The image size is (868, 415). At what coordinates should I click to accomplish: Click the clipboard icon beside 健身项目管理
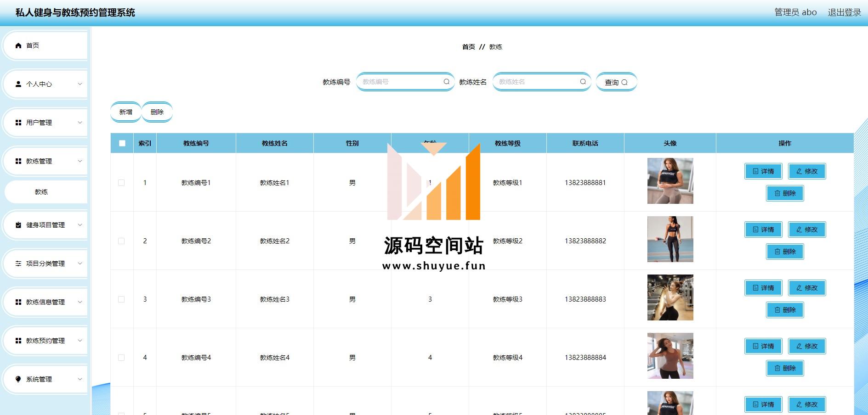click(x=18, y=225)
